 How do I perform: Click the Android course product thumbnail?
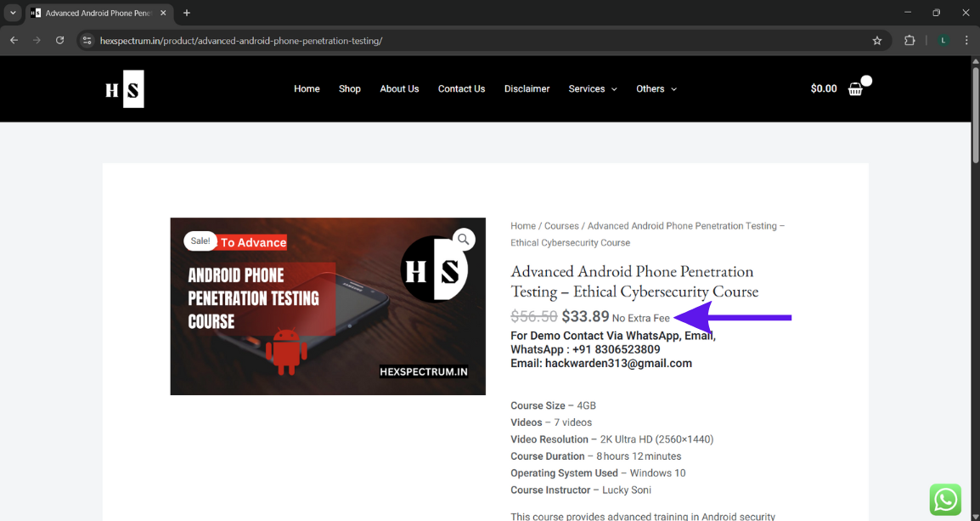point(328,307)
